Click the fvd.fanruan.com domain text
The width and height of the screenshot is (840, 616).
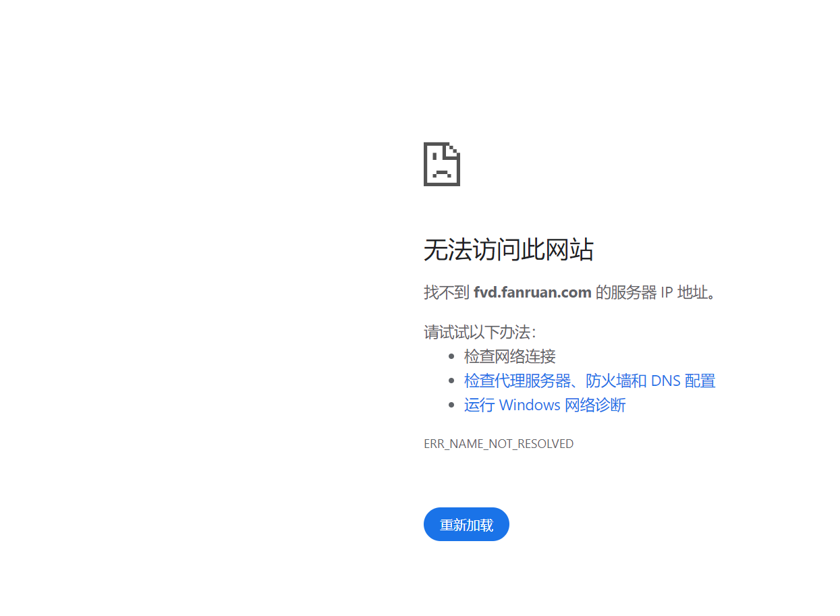[x=532, y=292]
